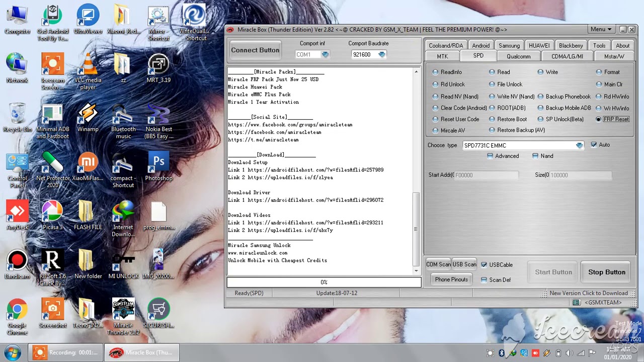Switch to the Qualcomm tab
Image resolution: width=644 pixels, height=362 pixels.
click(x=519, y=56)
